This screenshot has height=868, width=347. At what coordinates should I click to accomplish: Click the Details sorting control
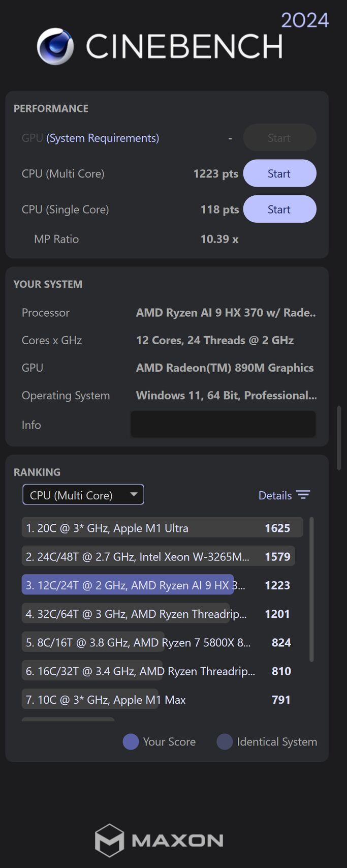click(275, 495)
